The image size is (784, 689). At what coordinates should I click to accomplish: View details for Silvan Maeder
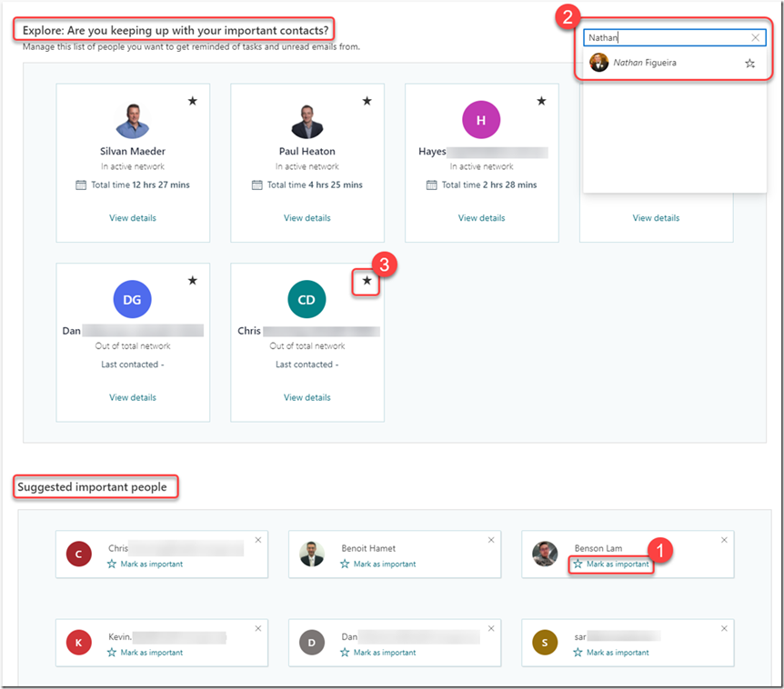pyautogui.click(x=133, y=218)
